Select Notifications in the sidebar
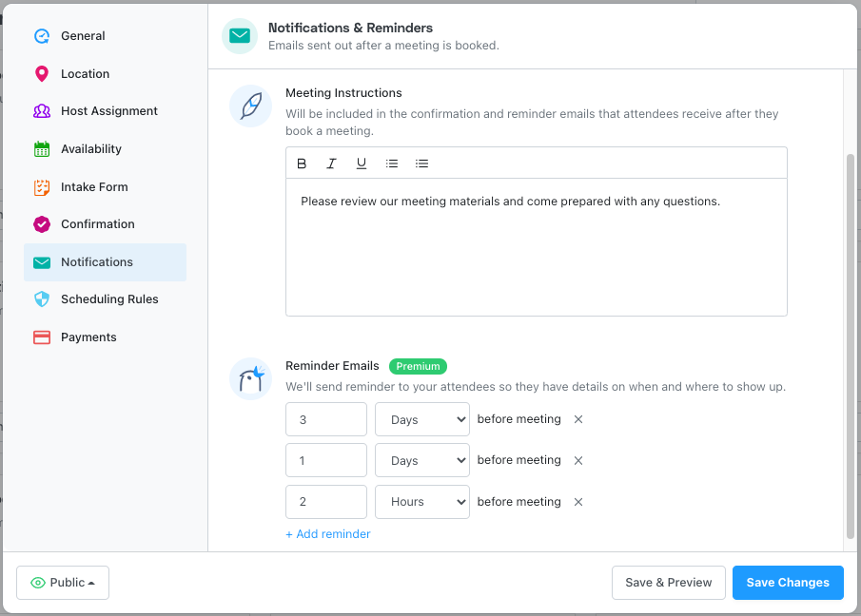This screenshot has height=616, width=861. [x=105, y=262]
